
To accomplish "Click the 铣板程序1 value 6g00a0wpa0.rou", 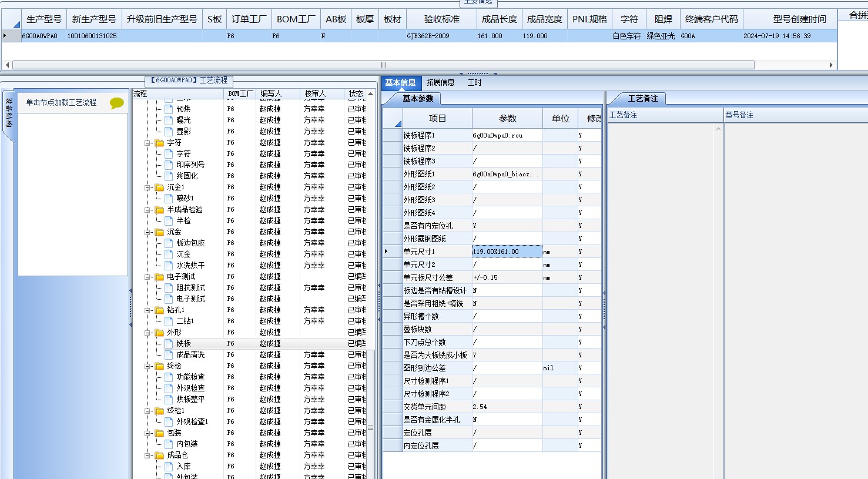I will (507, 135).
